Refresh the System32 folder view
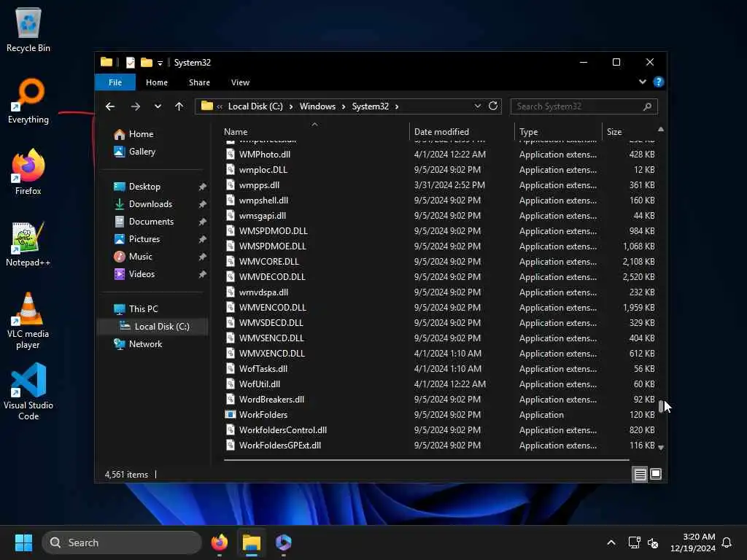747x560 pixels. click(493, 106)
